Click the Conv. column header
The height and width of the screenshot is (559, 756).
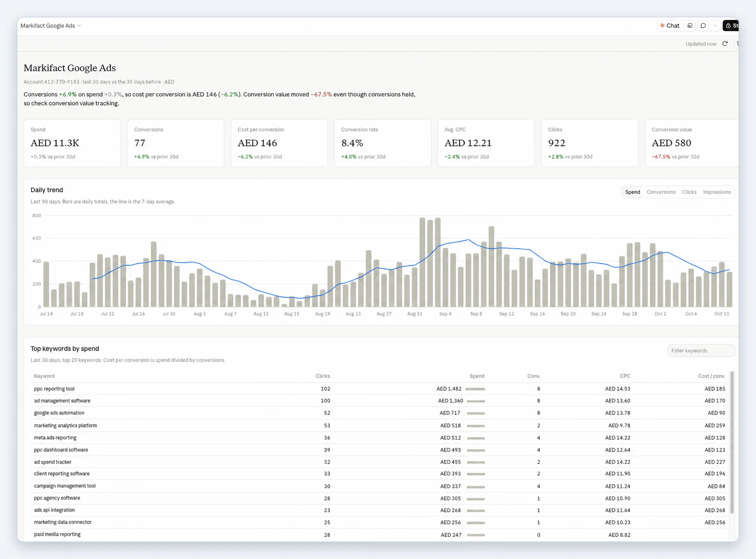click(x=534, y=376)
